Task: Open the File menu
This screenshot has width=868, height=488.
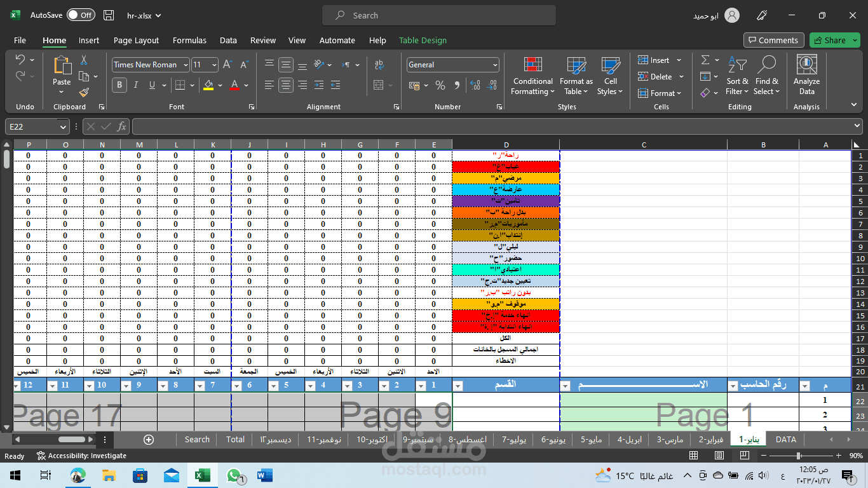Action: [20, 40]
